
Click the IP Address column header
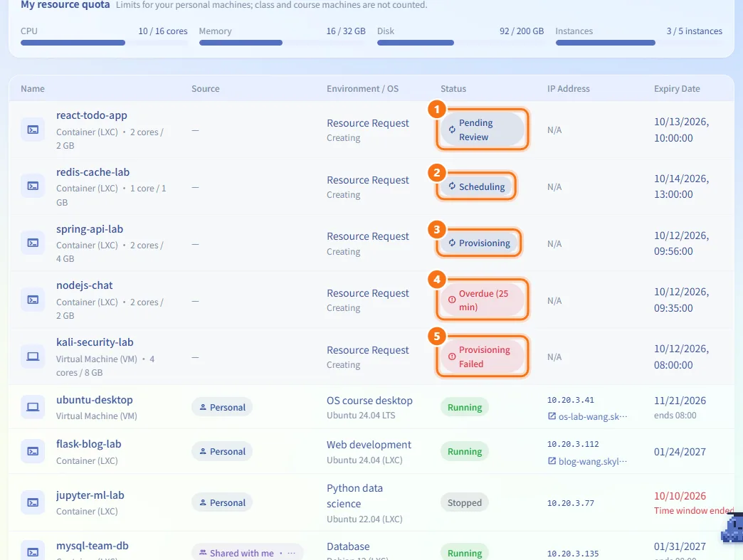click(568, 89)
